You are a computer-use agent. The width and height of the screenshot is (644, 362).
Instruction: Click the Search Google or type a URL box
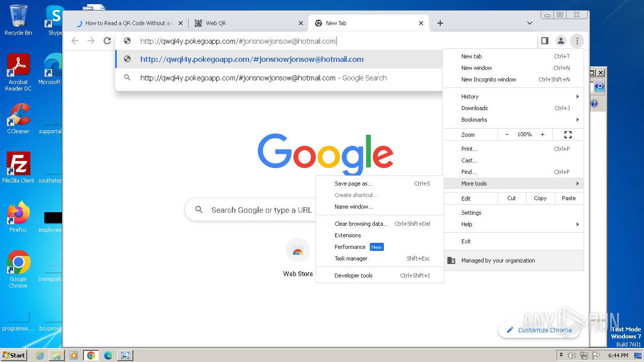[251, 210]
